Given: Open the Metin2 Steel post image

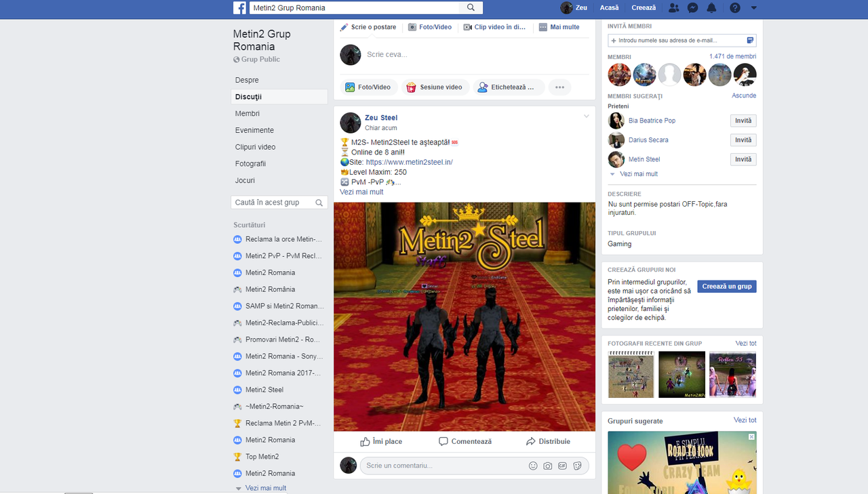Looking at the screenshot, I should tap(465, 316).
